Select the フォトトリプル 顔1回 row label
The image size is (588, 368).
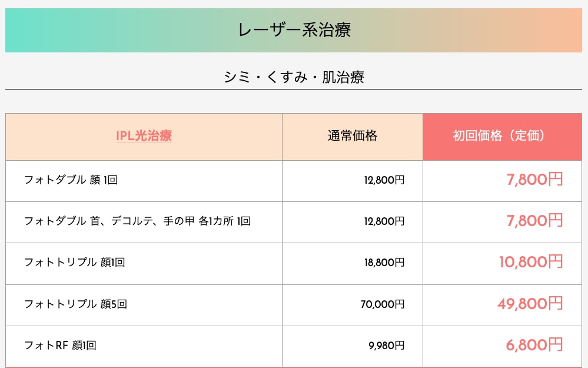click(74, 262)
